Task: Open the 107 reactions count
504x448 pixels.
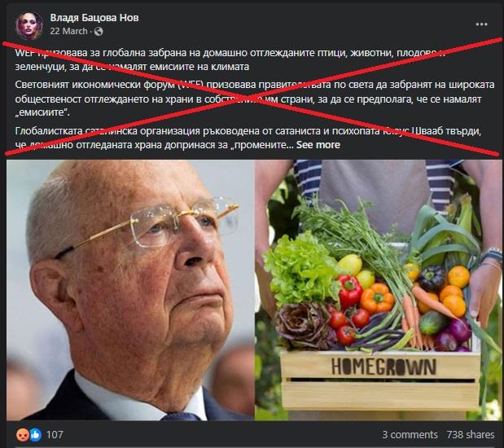Action: (55, 435)
